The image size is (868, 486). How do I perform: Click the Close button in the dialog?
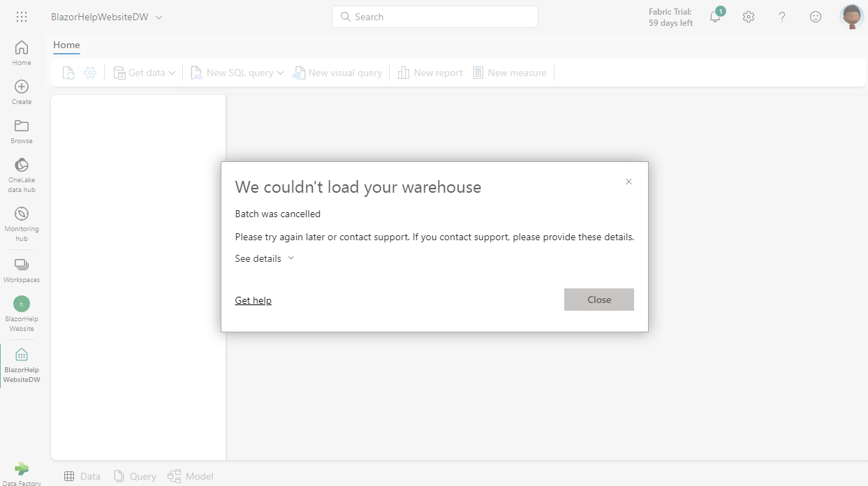pyautogui.click(x=599, y=300)
